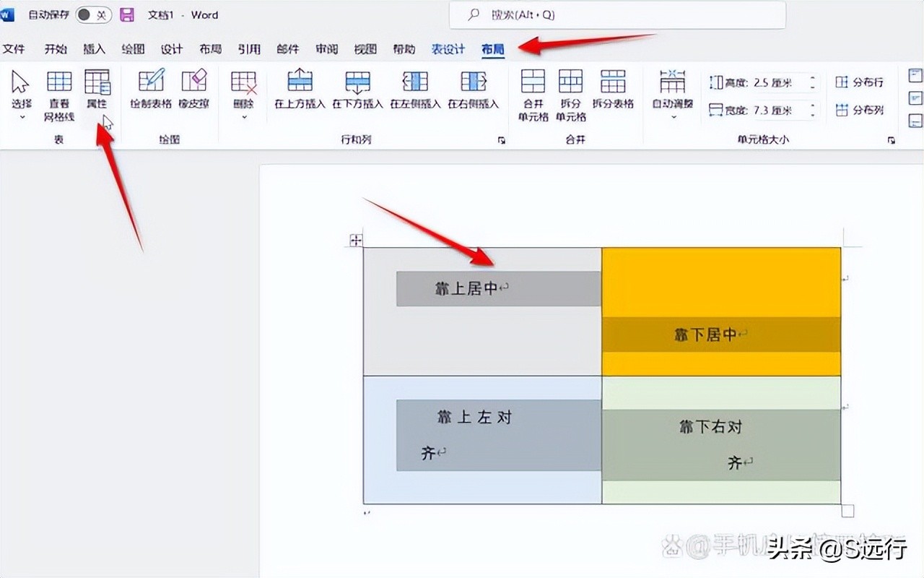This screenshot has width=924, height=578.
Task: Switch to the Insert (插入) tab
Action: pos(95,49)
